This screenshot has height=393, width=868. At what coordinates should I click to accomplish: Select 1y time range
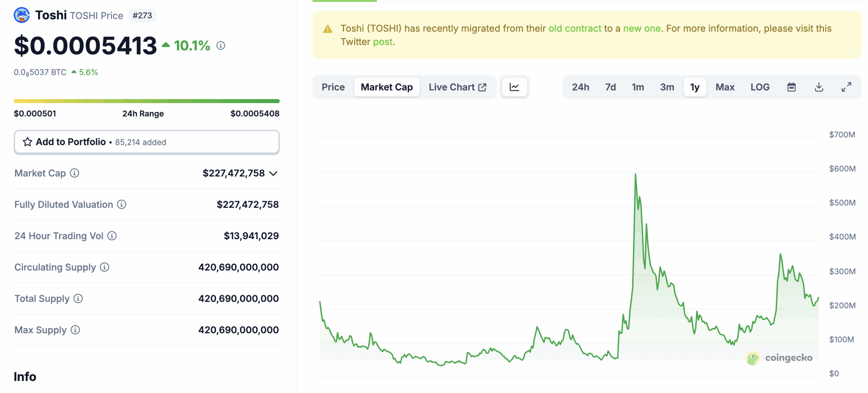point(695,87)
